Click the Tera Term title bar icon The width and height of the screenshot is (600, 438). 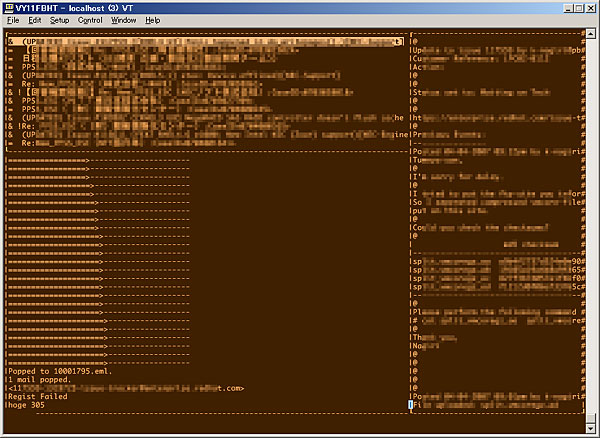[x=9, y=7]
